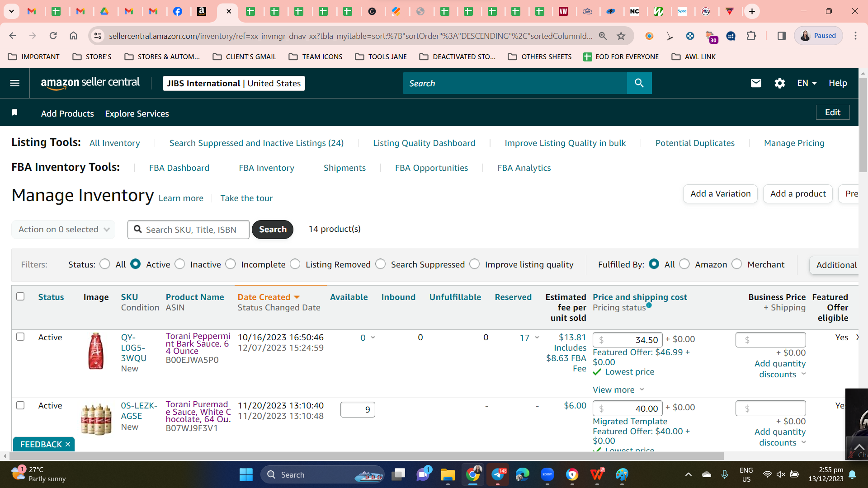Open the Messages envelope icon
The image size is (868, 488).
tap(756, 83)
